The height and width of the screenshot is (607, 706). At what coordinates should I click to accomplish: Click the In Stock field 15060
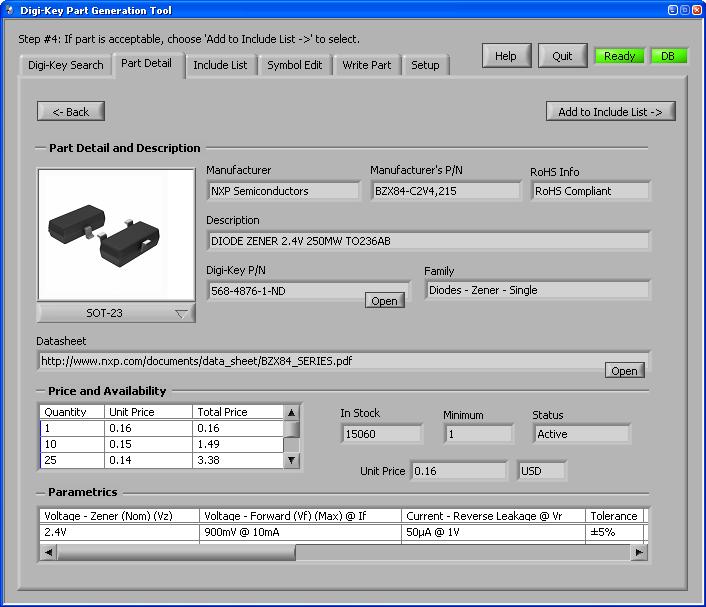382,434
